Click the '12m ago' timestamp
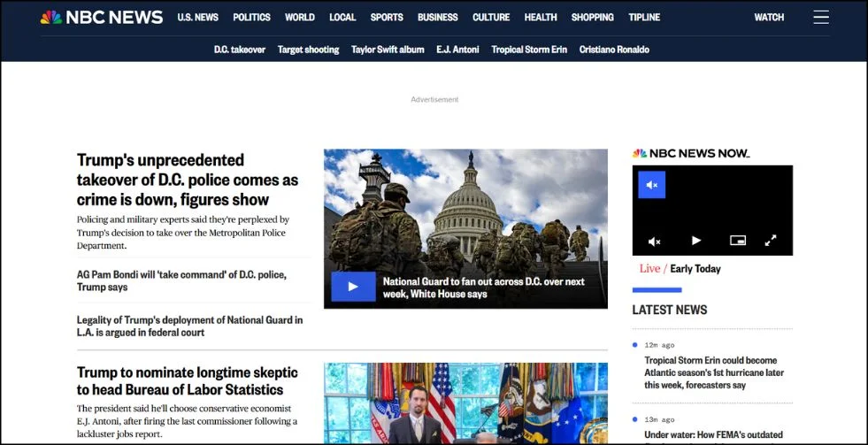 click(x=659, y=345)
